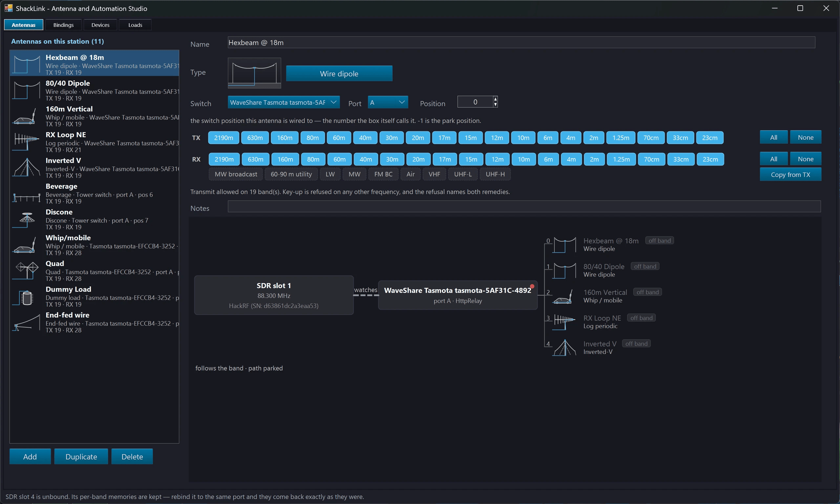Enable the RX UHF-H band
The height and width of the screenshot is (504, 840).
[x=495, y=174]
